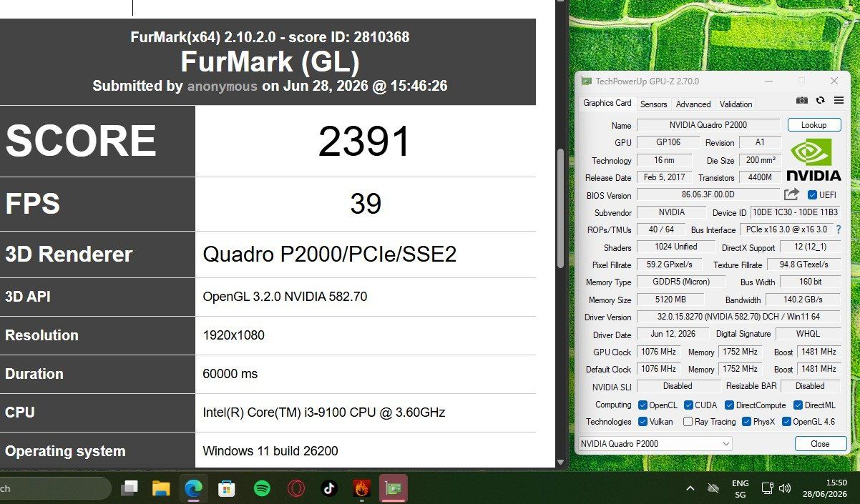Click the Device ID value 10DE 1C30
860x504 pixels.
point(795,212)
